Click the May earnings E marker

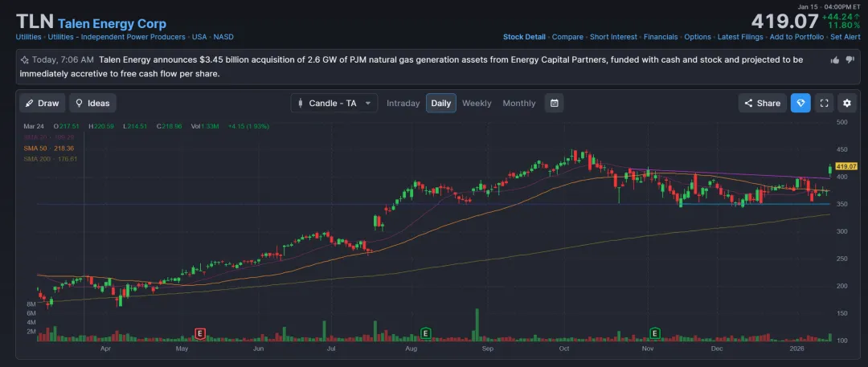pos(200,333)
